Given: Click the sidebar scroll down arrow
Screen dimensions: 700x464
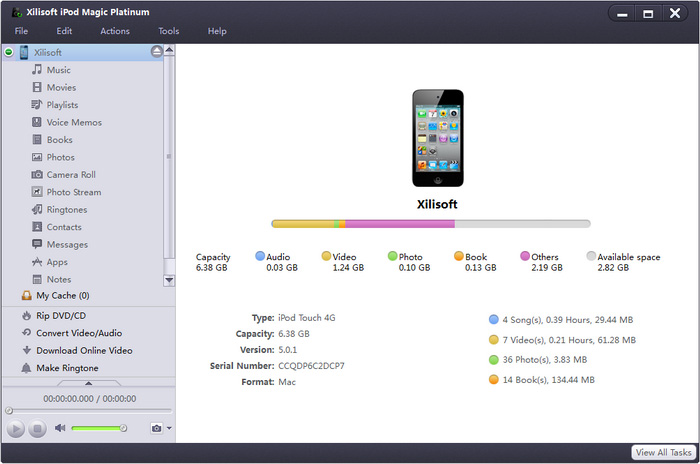Looking at the screenshot, I should (169, 280).
